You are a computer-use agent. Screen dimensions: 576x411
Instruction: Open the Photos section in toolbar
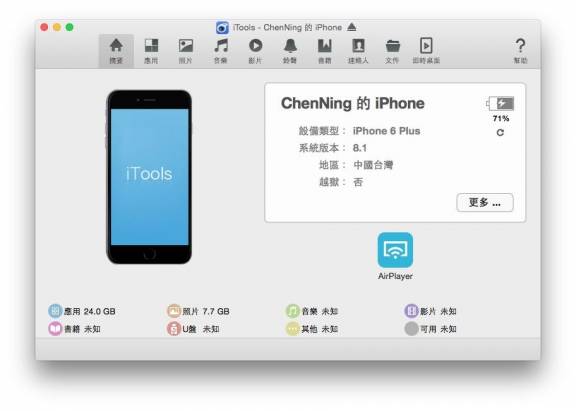(x=186, y=51)
